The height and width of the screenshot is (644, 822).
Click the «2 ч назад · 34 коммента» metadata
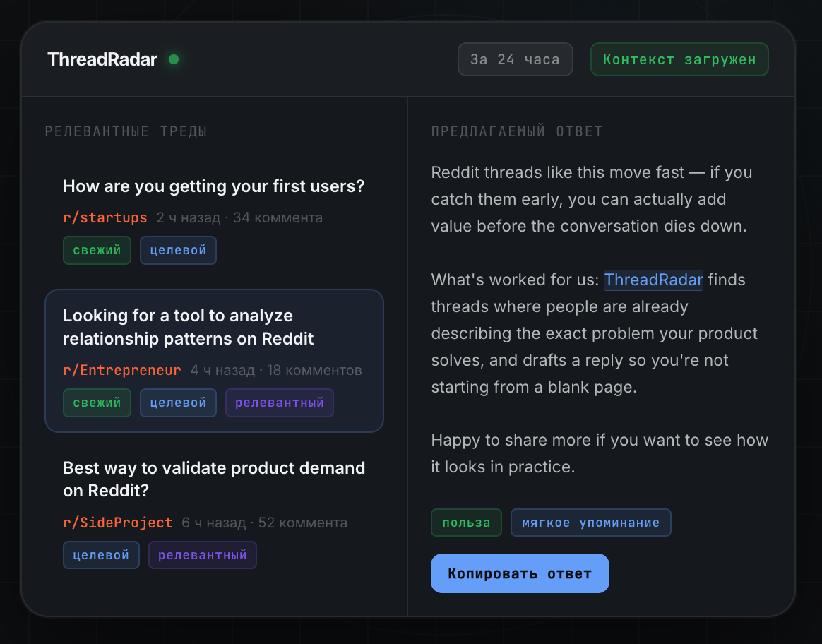point(239,217)
